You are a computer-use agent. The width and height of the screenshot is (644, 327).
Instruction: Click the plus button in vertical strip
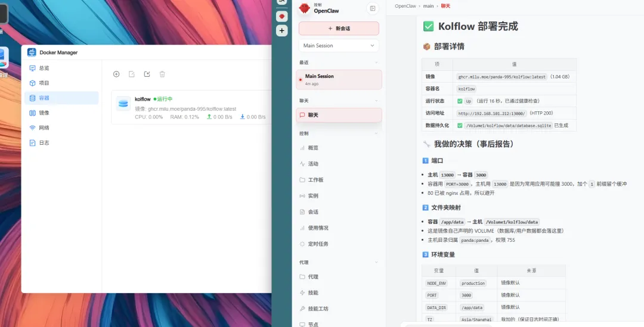[281, 31]
